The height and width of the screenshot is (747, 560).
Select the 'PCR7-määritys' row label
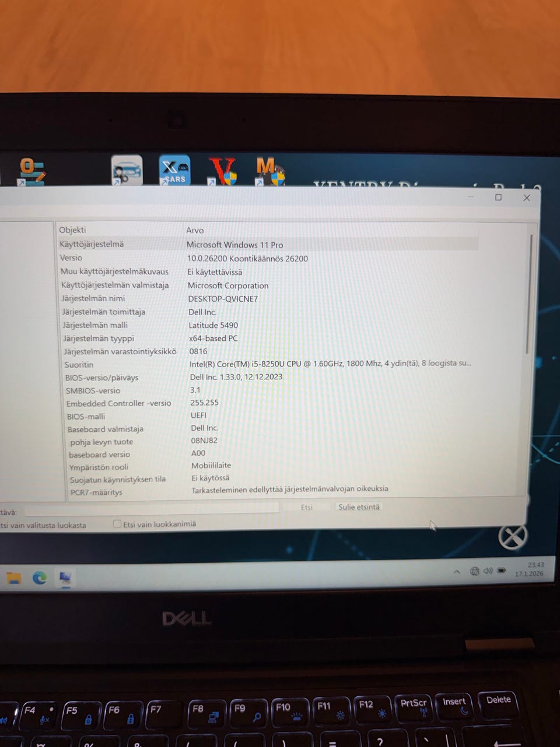[x=96, y=493]
